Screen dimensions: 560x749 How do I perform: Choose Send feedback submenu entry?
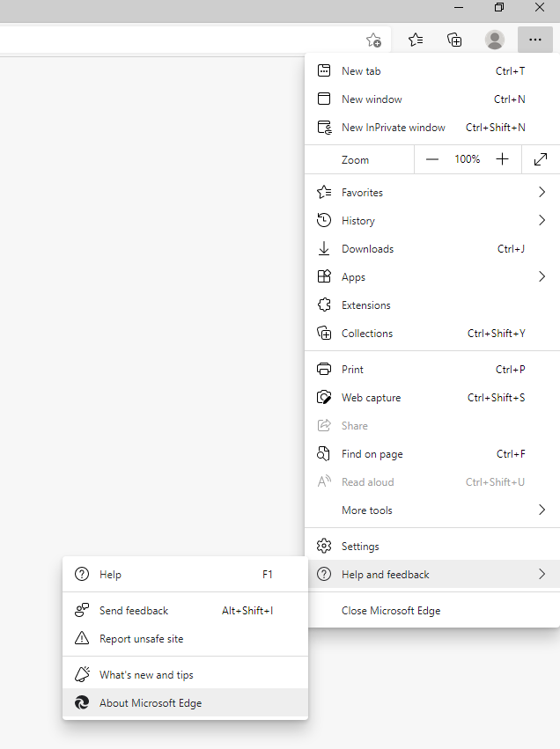pos(186,610)
